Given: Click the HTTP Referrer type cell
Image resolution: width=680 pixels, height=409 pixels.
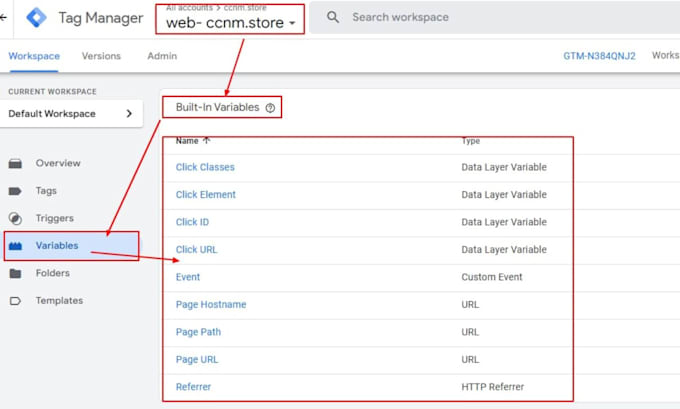Looking at the screenshot, I should tap(493, 387).
